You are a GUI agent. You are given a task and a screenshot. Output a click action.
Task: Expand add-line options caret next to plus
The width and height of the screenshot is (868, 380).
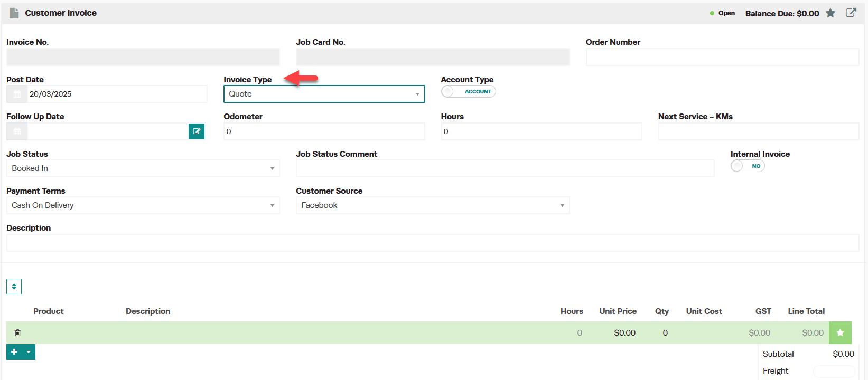pos(29,352)
